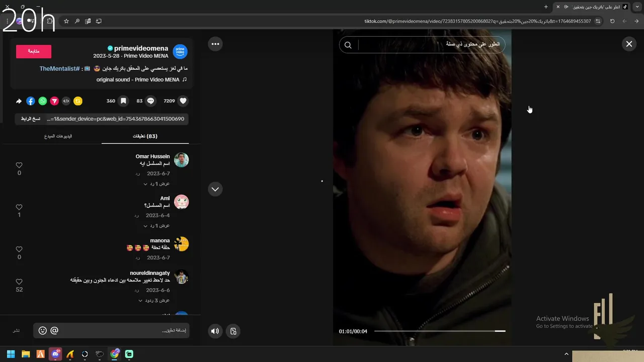Screen dimensions: 644x362
Task: Seek along the video progress bar
Action: pos(439,331)
